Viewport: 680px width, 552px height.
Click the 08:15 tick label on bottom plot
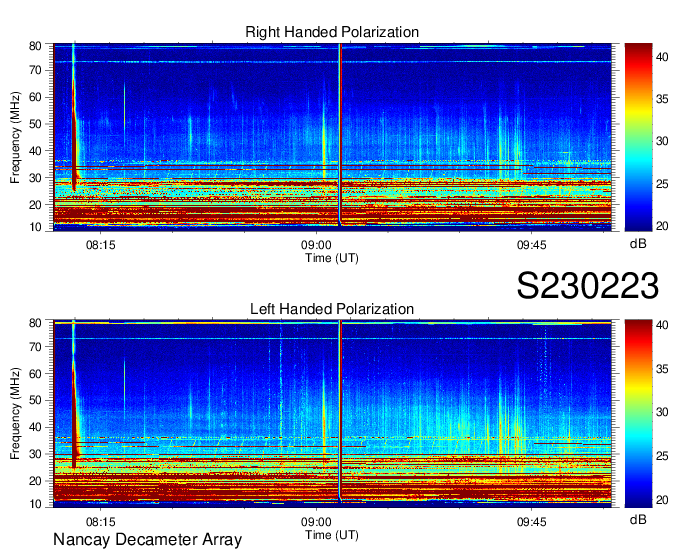coord(101,522)
